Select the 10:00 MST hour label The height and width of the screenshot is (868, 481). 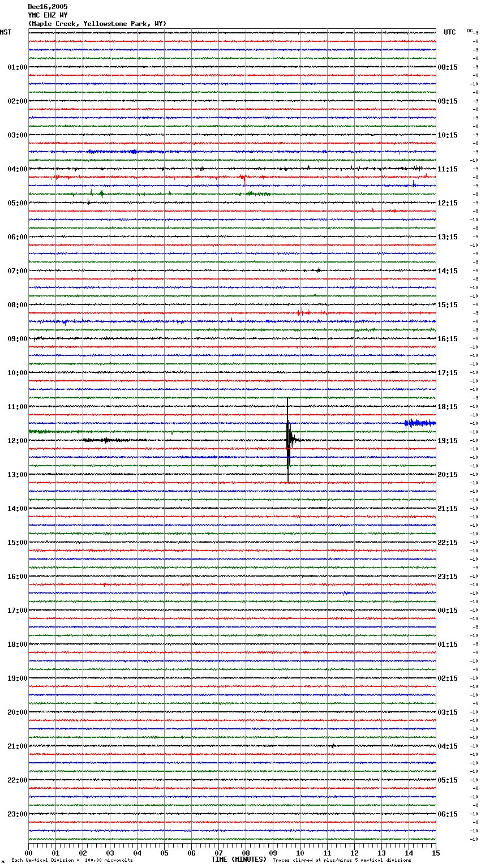[x=18, y=373]
